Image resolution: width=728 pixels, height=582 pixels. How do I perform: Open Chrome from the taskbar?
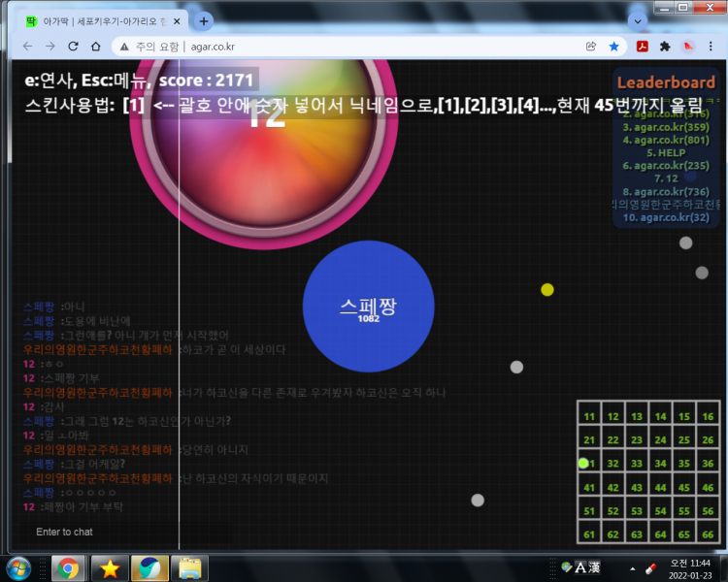click(68, 568)
